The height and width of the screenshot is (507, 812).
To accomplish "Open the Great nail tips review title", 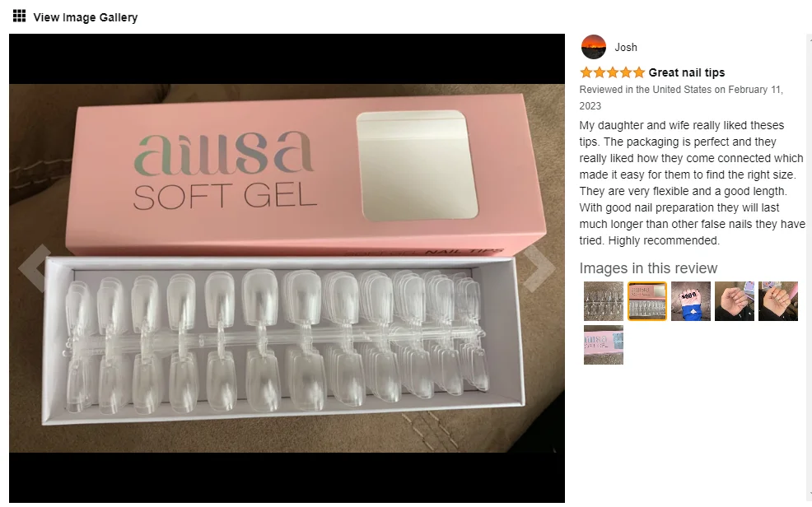I will pyautogui.click(x=686, y=72).
